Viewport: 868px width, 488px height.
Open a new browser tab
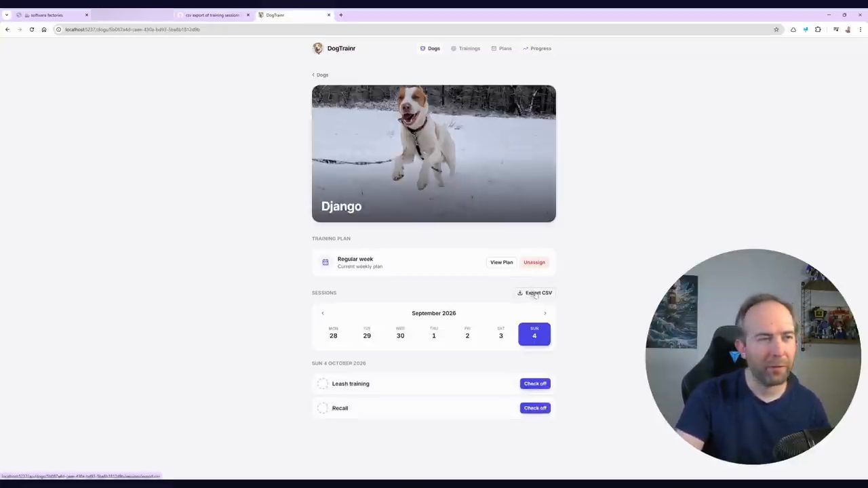(341, 15)
